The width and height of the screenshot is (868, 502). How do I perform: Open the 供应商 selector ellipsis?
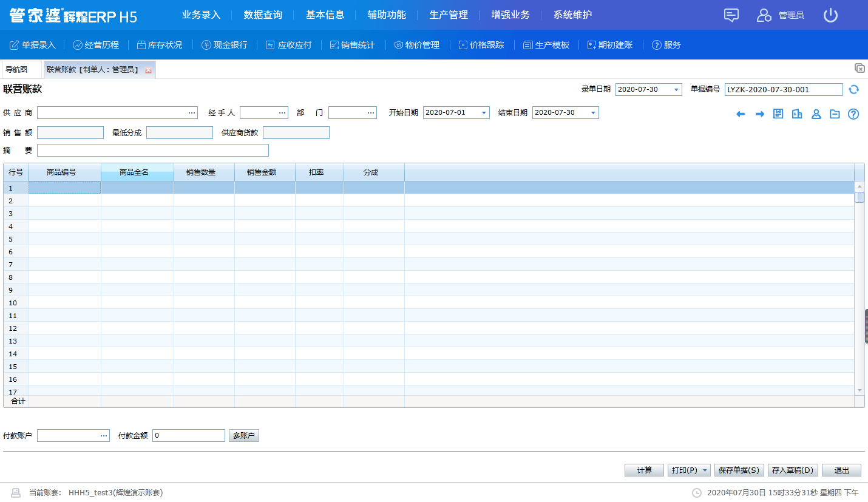192,113
